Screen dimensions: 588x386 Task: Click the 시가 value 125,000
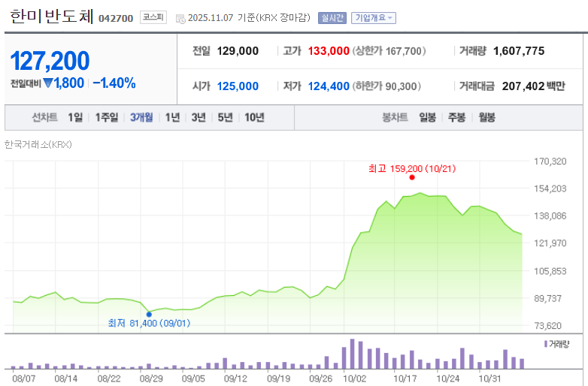pos(238,86)
